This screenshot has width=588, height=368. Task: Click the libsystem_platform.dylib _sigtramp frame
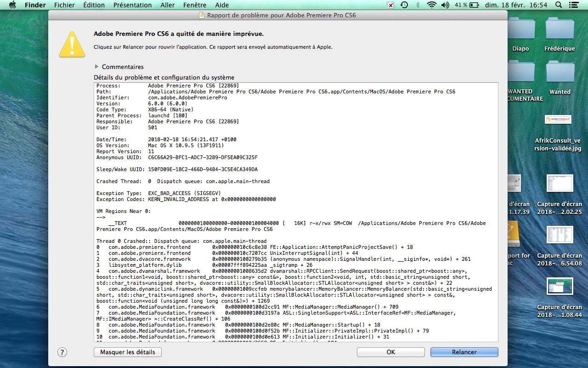click(204, 265)
